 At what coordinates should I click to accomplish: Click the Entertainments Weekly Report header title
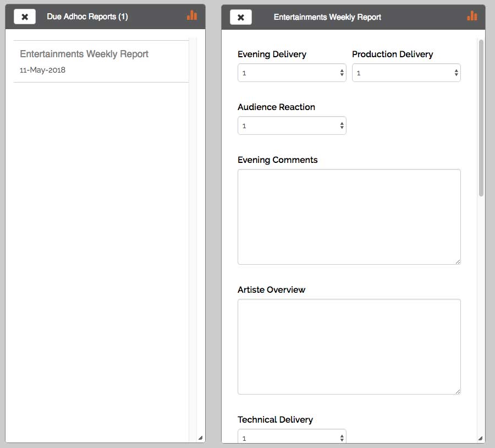coord(327,17)
